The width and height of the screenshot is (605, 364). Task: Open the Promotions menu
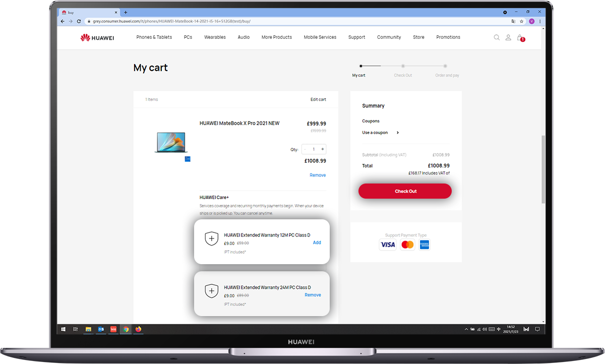[x=448, y=37]
